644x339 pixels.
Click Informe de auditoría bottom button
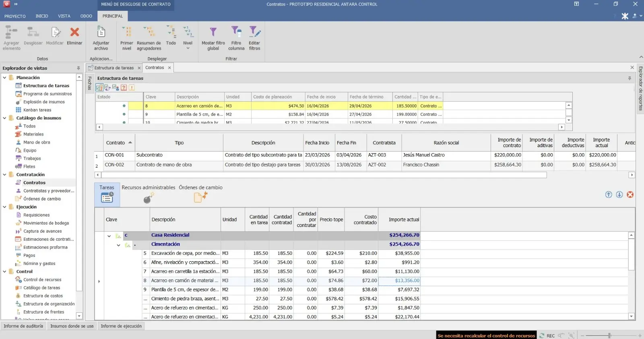[23, 326]
